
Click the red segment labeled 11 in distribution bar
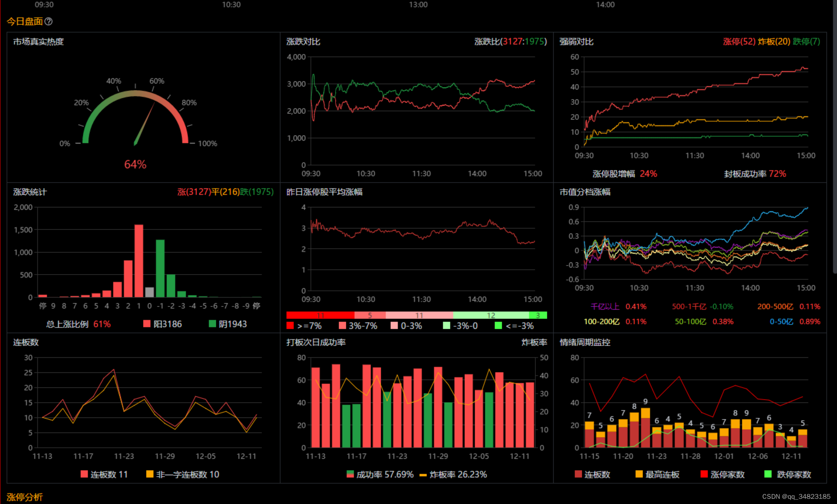pos(320,315)
